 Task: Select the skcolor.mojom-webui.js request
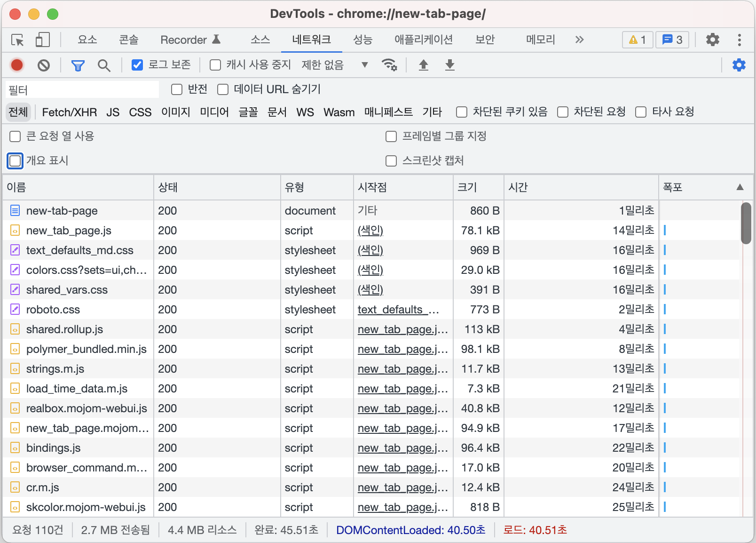tap(371, 507)
